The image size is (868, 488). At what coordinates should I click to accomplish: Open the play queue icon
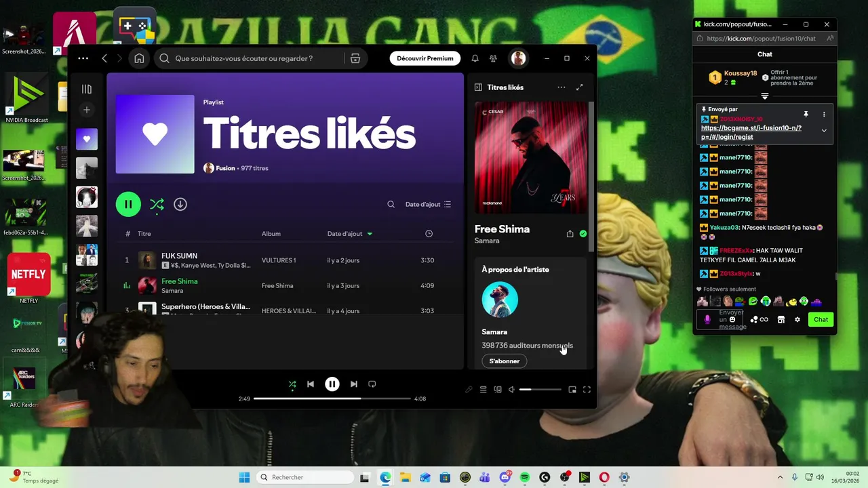[x=484, y=390]
